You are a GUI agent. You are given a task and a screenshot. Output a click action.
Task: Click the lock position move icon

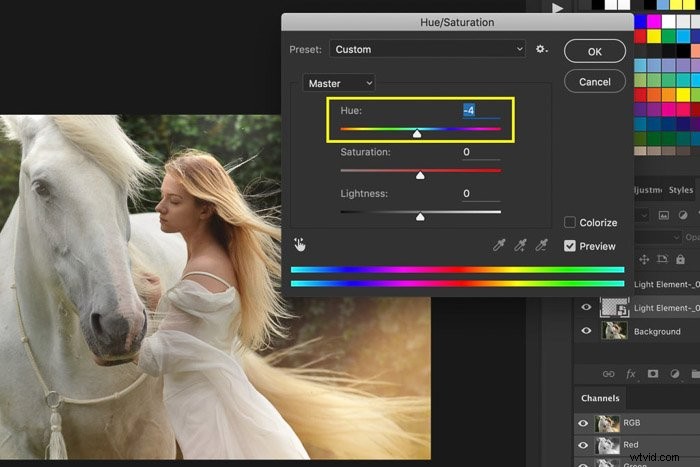tap(644, 259)
